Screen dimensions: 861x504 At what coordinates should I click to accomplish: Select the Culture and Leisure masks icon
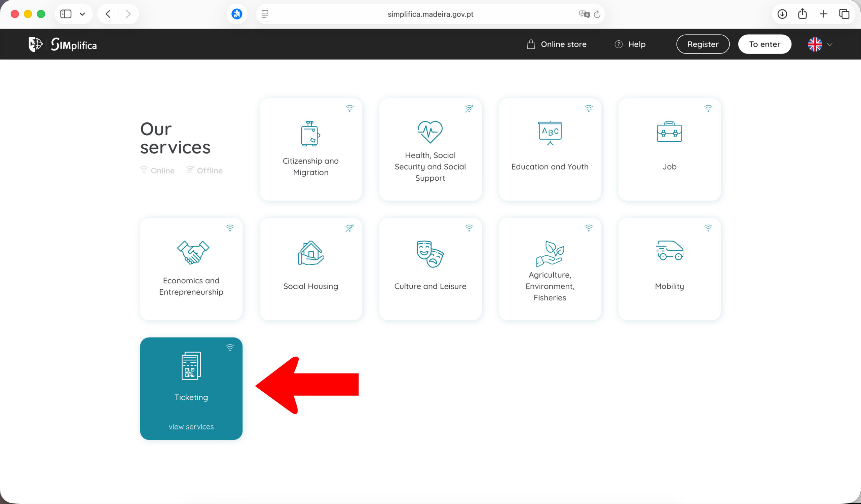430,254
